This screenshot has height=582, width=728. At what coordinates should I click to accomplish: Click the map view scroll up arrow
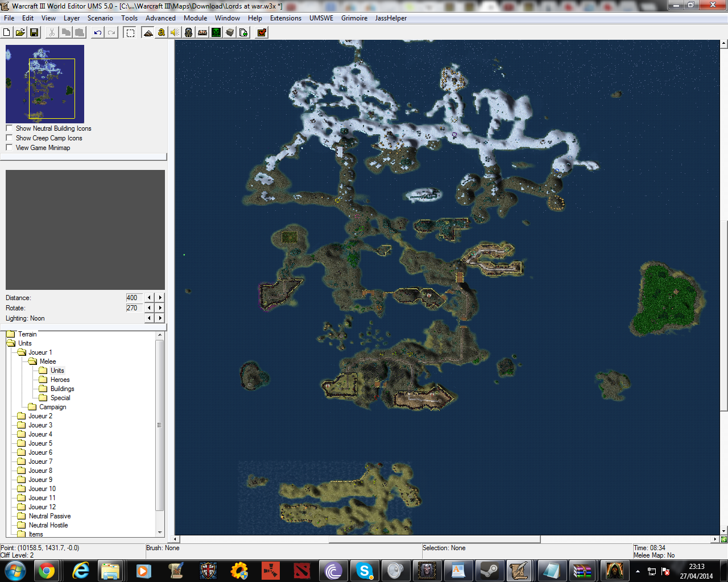click(x=724, y=43)
